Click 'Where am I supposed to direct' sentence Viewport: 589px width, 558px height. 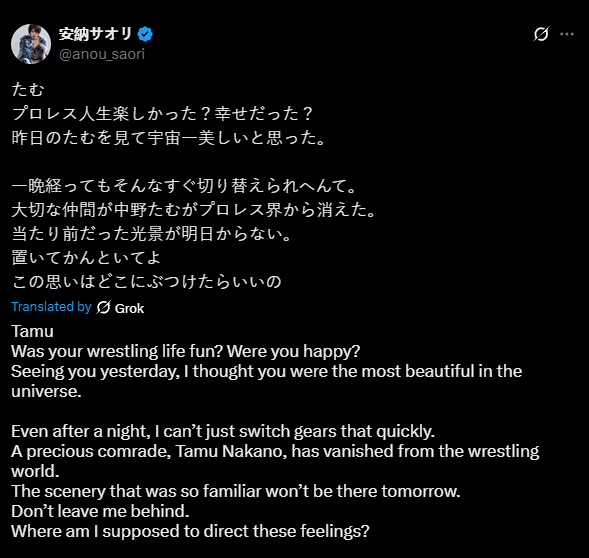click(x=190, y=532)
